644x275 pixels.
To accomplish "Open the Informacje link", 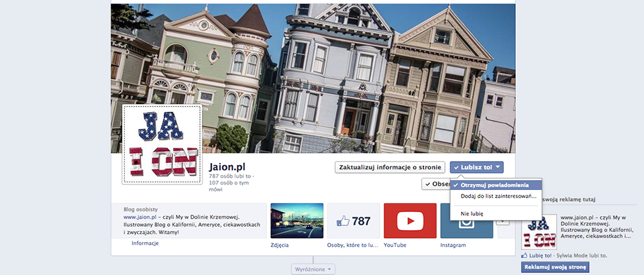I will tap(145, 243).
